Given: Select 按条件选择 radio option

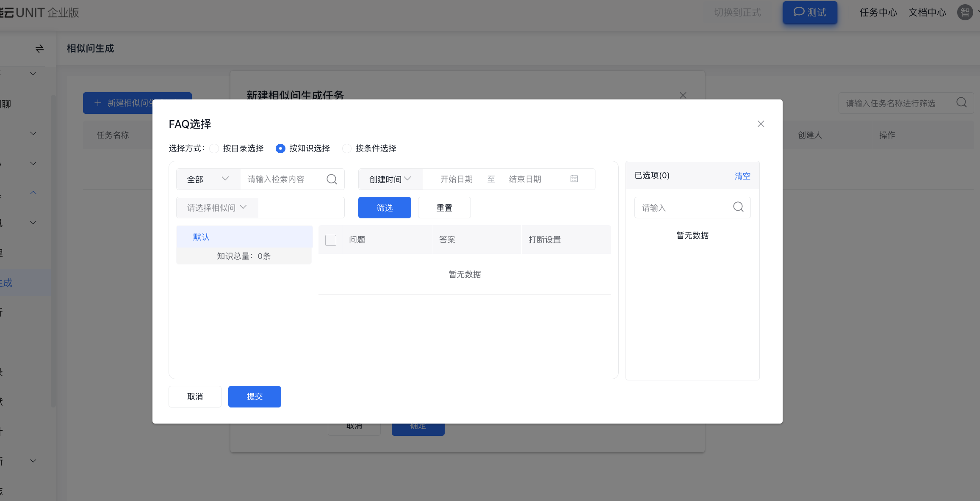Looking at the screenshot, I should [347, 149].
